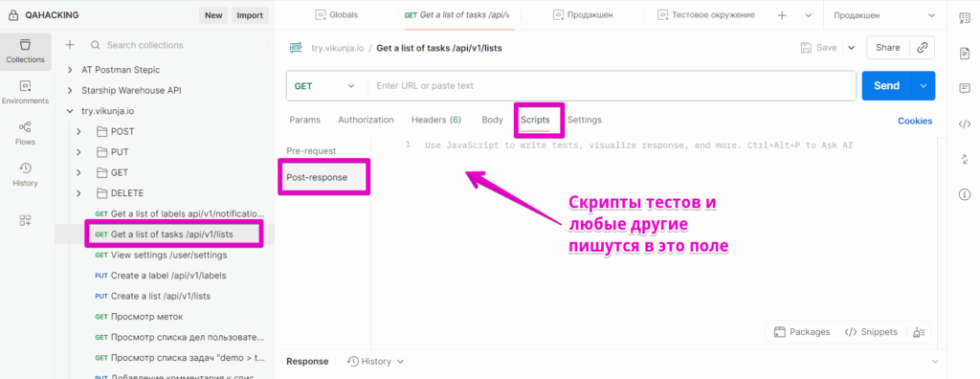Open the Cookies link
Screen dimensions: 980x379
pyautogui.click(x=915, y=121)
